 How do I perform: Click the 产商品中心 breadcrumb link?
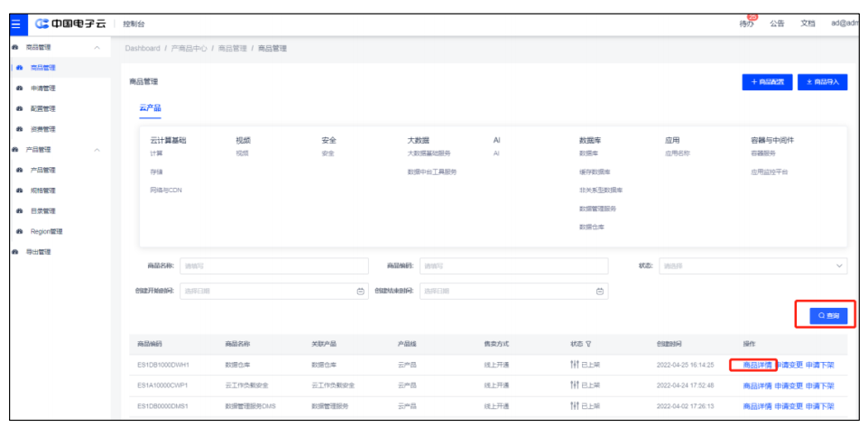point(189,49)
